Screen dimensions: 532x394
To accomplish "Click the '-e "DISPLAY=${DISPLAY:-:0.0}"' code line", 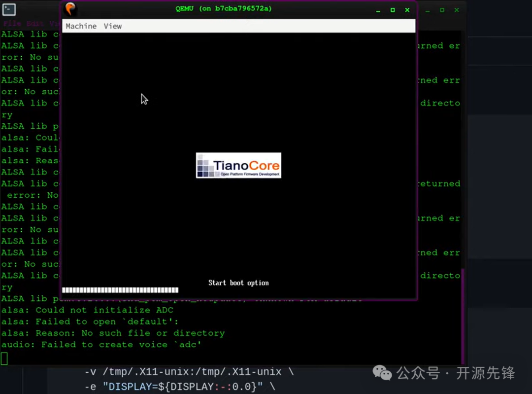I will pos(180,387).
